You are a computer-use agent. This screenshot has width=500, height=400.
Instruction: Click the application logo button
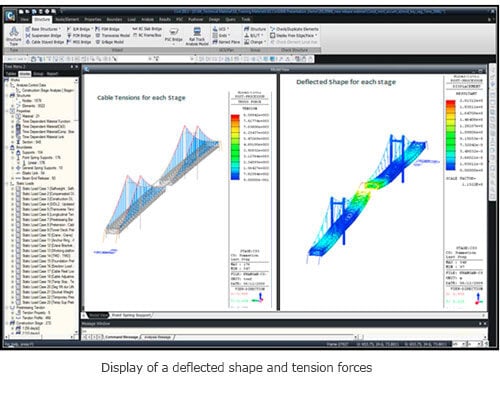(x=10, y=15)
